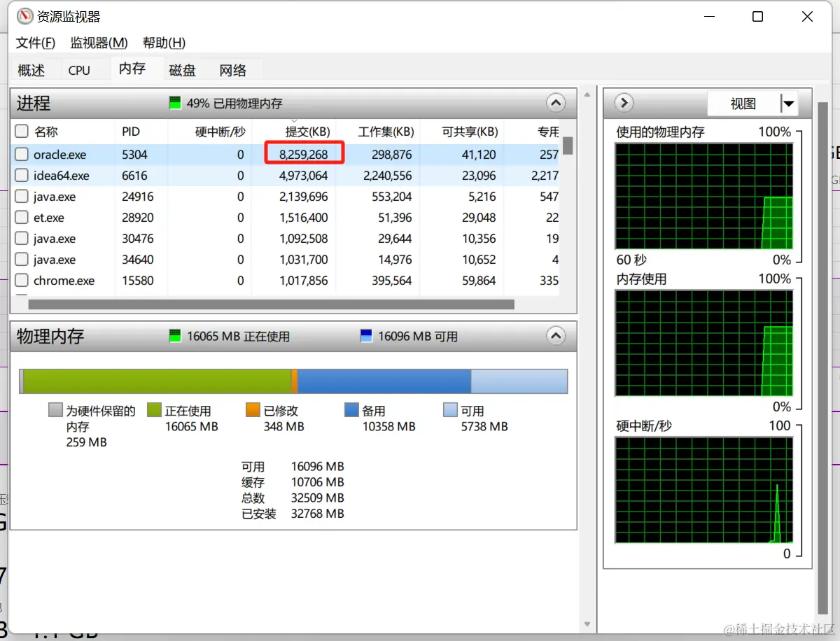The image size is (840, 641).
Task: Click the vertical scrollbar of process list
Action: (568, 145)
